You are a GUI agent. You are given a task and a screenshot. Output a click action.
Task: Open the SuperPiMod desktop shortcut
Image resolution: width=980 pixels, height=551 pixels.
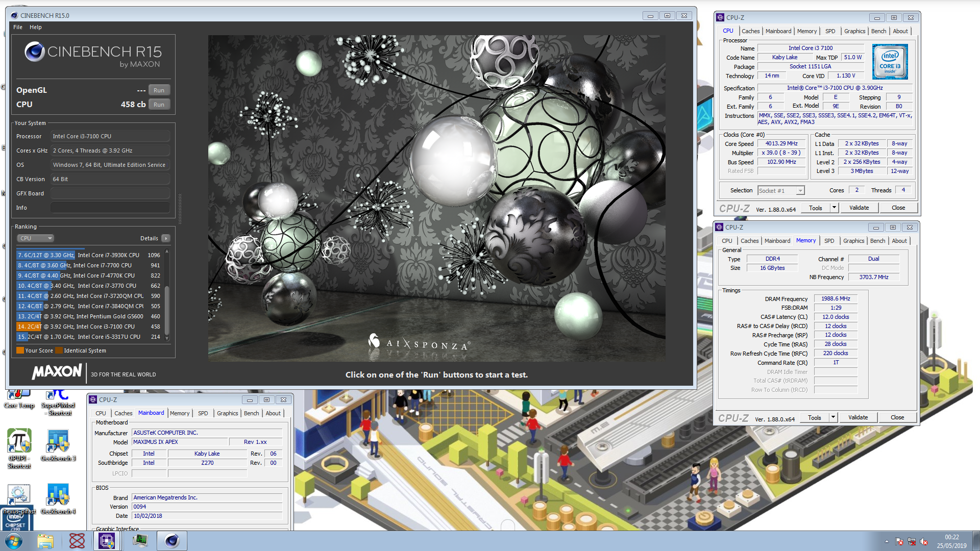point(58,403)
